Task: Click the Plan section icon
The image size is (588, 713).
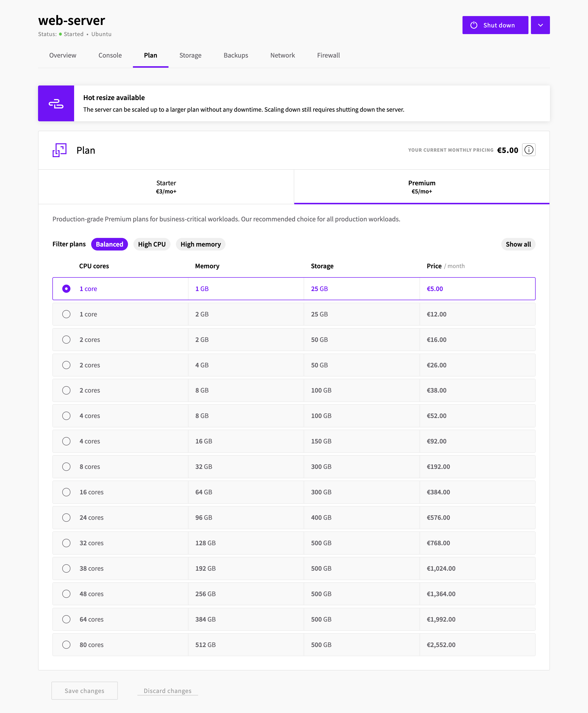Action: pos(60,150)
